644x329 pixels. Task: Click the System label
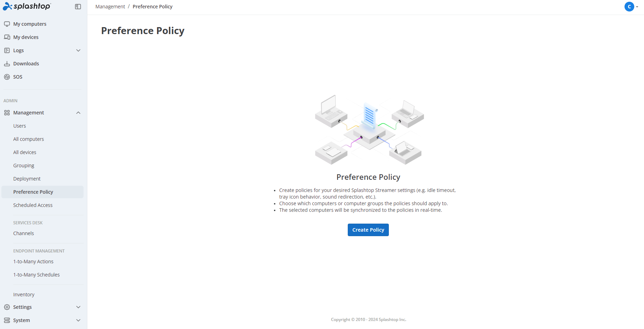[22, 320]
